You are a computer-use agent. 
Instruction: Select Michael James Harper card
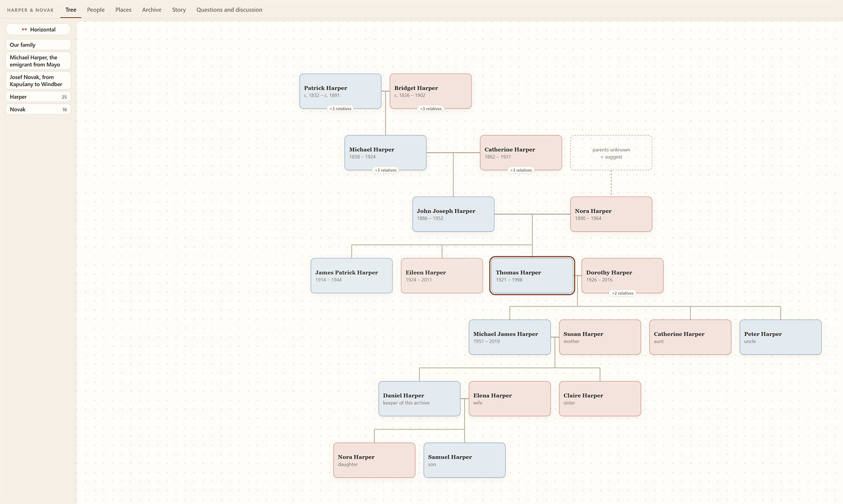(510, 337)
